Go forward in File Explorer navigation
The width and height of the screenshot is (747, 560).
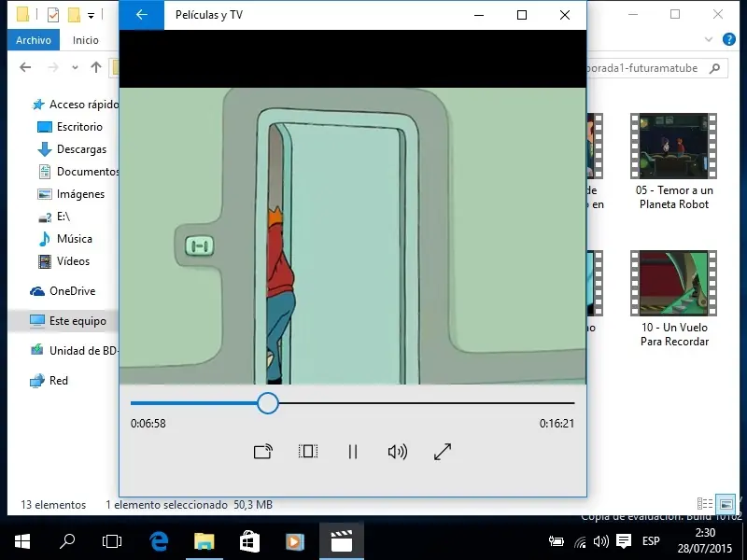coord(53,67)
